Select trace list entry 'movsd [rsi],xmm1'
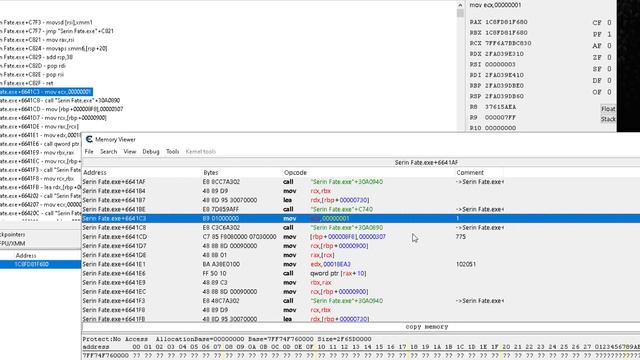This screenshot has height=360, width=640. point(47,22)
